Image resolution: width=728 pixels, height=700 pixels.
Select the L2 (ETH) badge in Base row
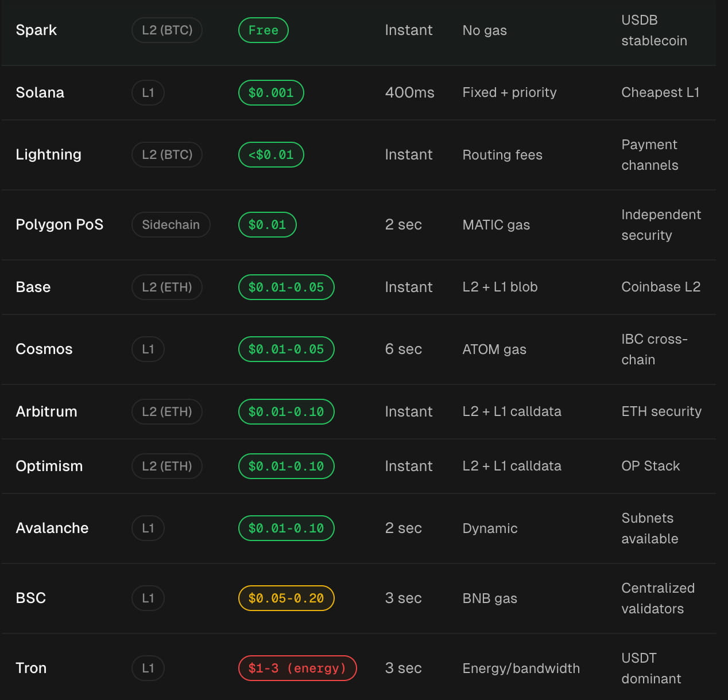pos(167,287)
